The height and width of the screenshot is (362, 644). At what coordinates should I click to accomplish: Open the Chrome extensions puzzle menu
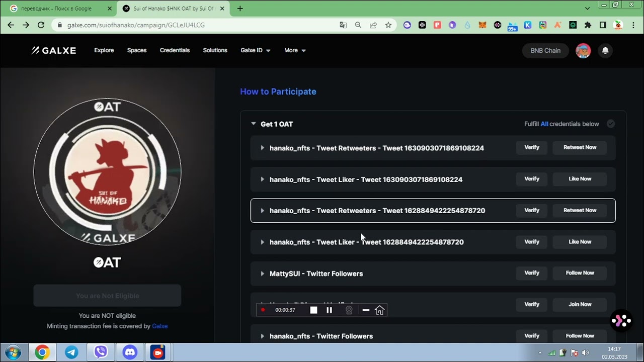pyautogui.click(x=588, y=25)
